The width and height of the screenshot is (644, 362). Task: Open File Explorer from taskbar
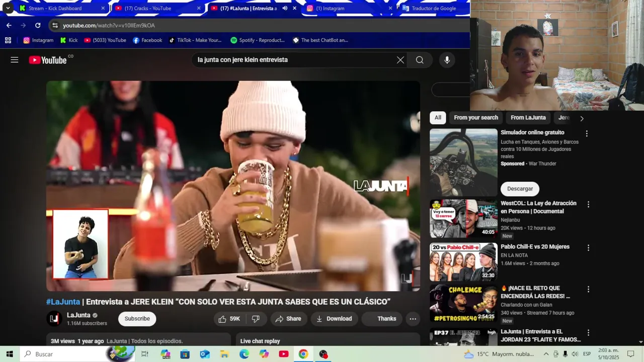[x=224, y=354]
